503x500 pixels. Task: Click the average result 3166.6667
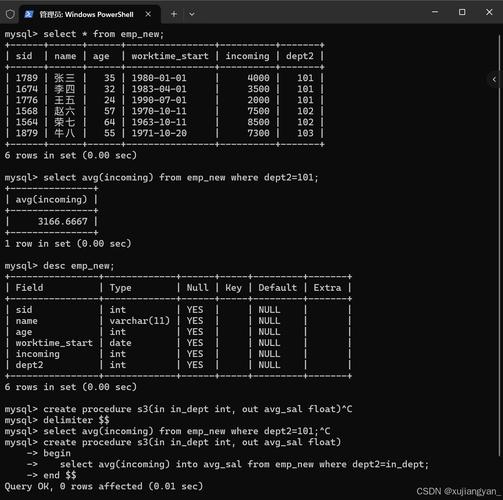[62, 221]
